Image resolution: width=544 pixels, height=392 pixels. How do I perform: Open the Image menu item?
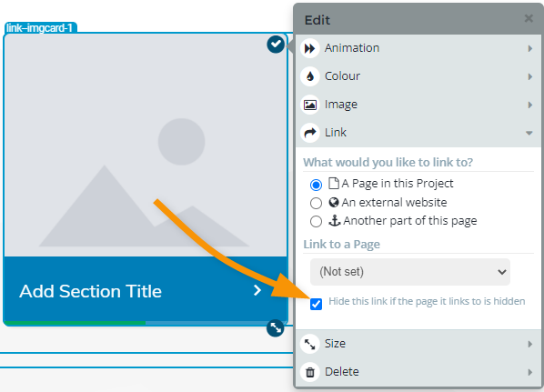pyautogui.click(x=418, y=105)
